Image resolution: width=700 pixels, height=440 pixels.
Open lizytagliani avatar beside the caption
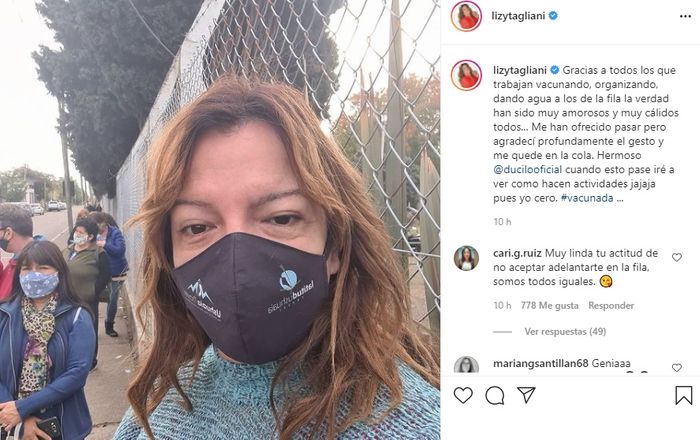coord(467,75)
